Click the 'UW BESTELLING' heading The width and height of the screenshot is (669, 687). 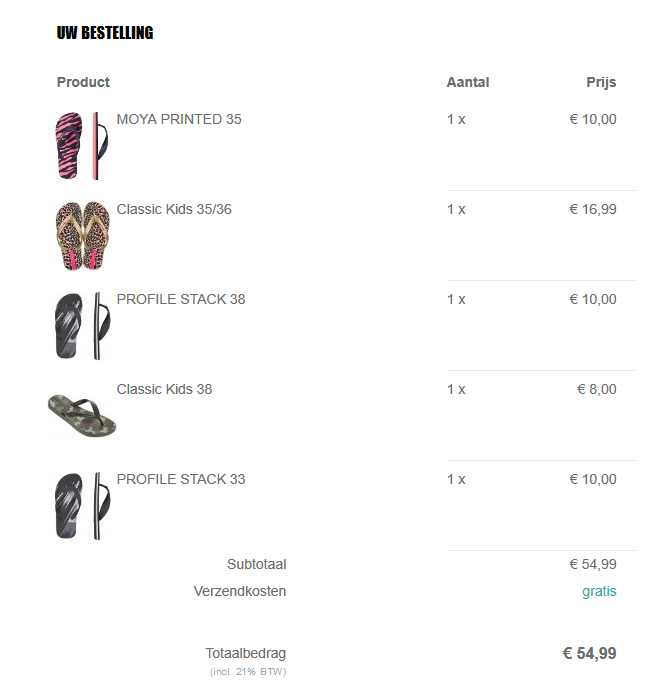coord(105,33)
